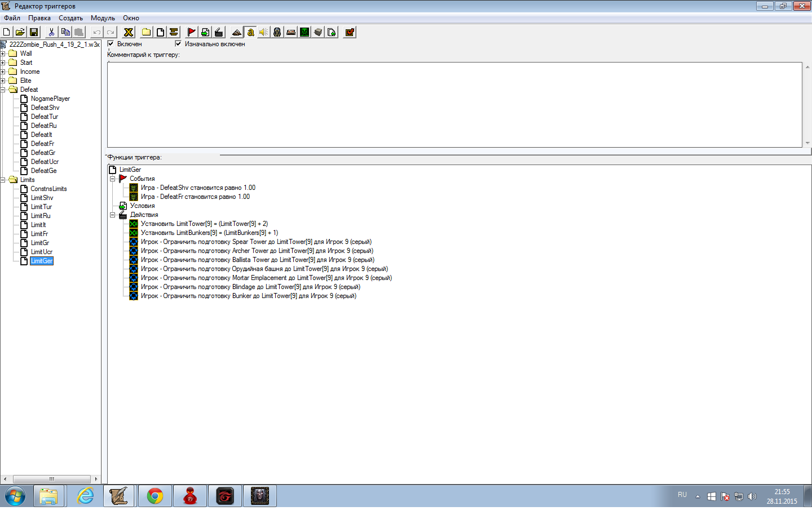
Task: Click the volume icon in system tray
Action: [752, 496]
